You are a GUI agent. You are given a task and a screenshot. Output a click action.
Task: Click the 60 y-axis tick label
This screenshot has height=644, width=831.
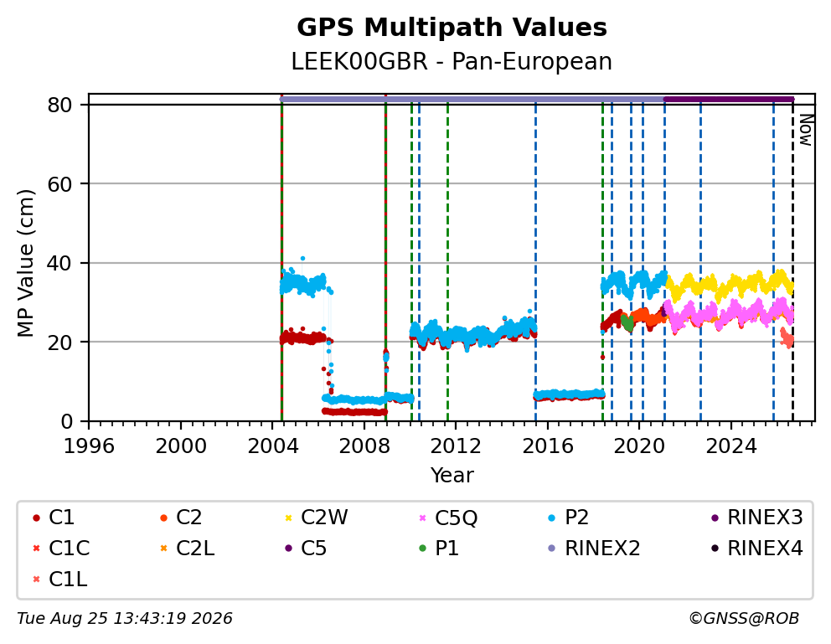click(x=59, y=183)
